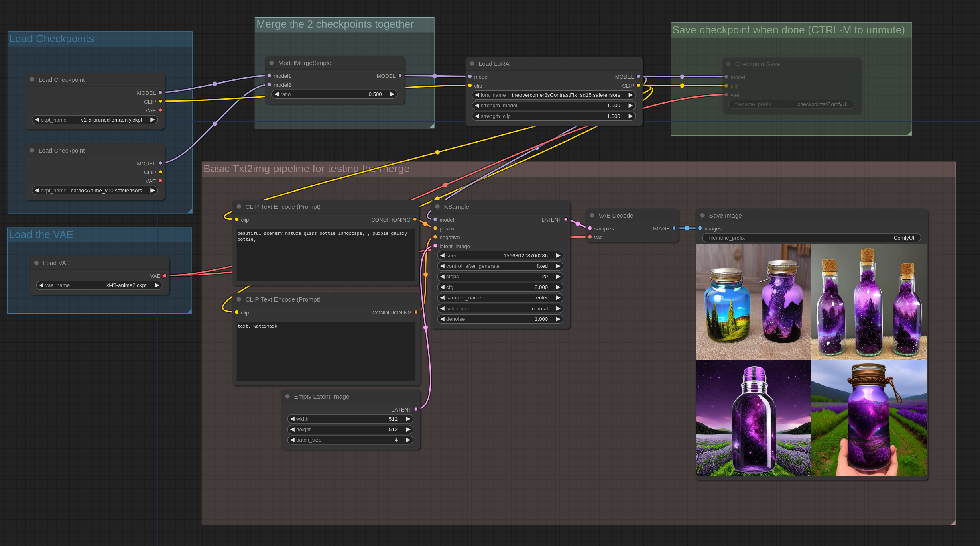
Task: Open the sampler_name euler dropdown
Action: (500, 298)
